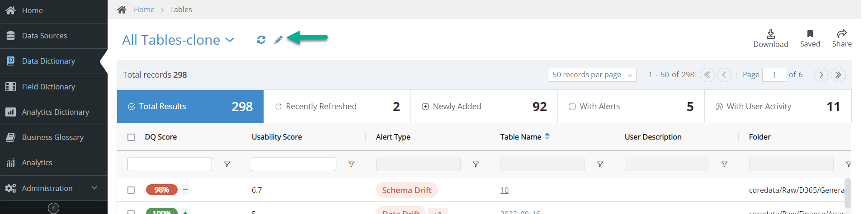868x214 pixels.
Task: Open the 50 records per page dropdown
Action: (x=592, y=75)
